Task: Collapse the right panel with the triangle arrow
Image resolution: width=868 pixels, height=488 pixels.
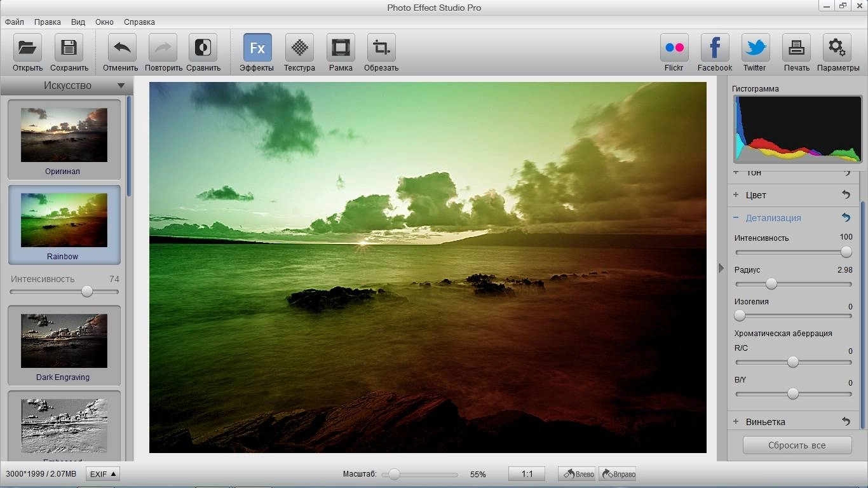Action: coord(721,268)
